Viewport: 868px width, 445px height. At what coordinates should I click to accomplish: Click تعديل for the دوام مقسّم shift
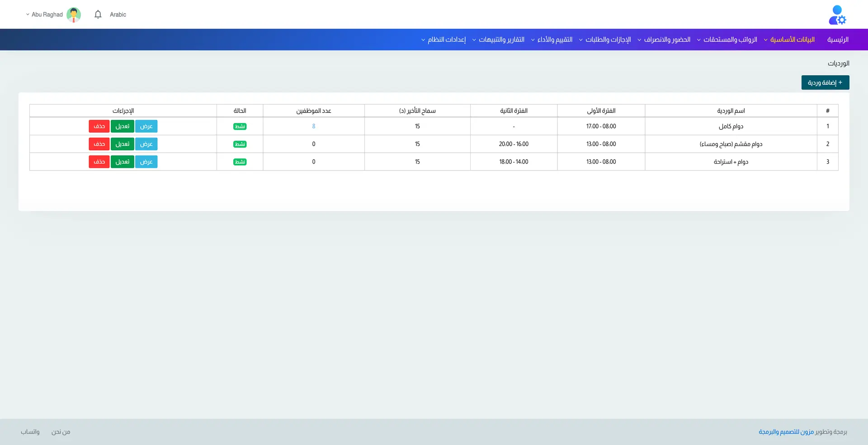(x=123, y=144)
